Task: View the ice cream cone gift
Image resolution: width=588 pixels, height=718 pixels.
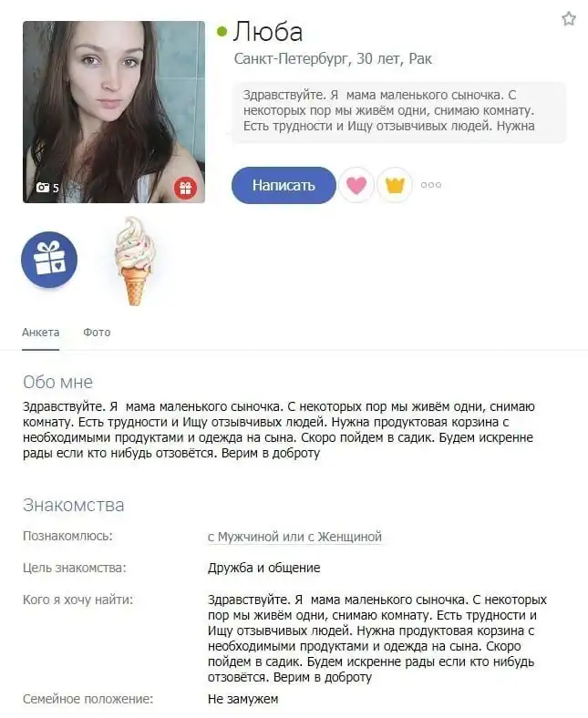Action: click(x=135, y=261)
